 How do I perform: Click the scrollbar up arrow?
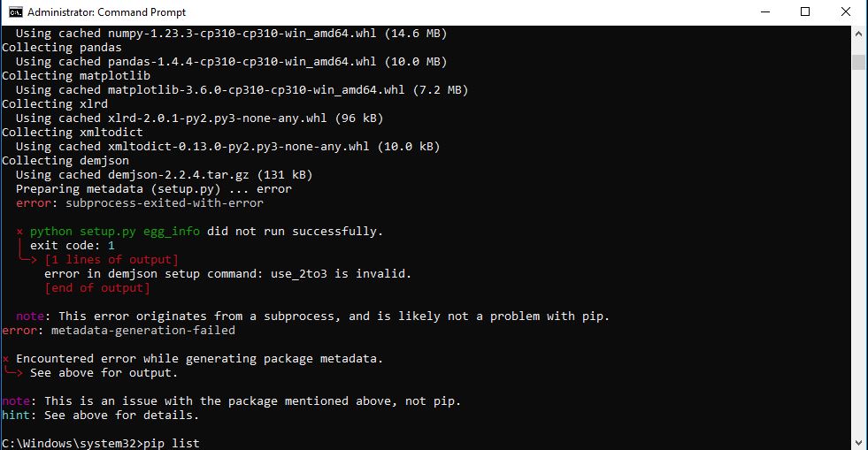858,34
